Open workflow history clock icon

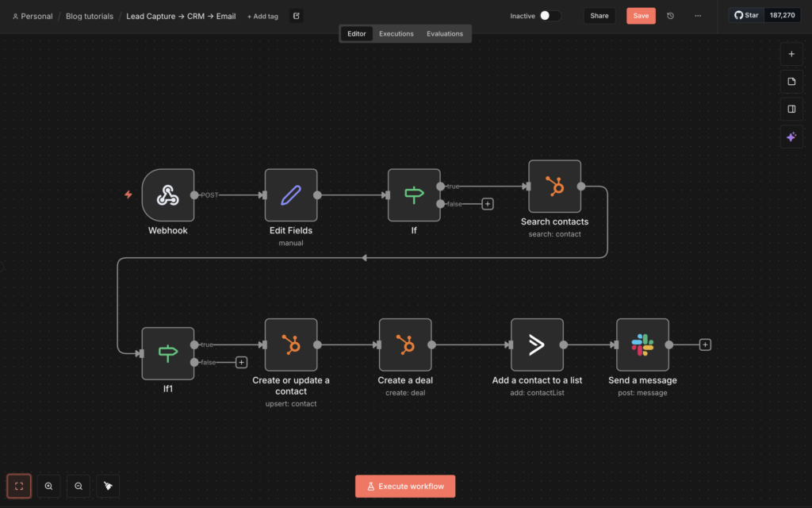pyautogui.click(x=671, y=16)
